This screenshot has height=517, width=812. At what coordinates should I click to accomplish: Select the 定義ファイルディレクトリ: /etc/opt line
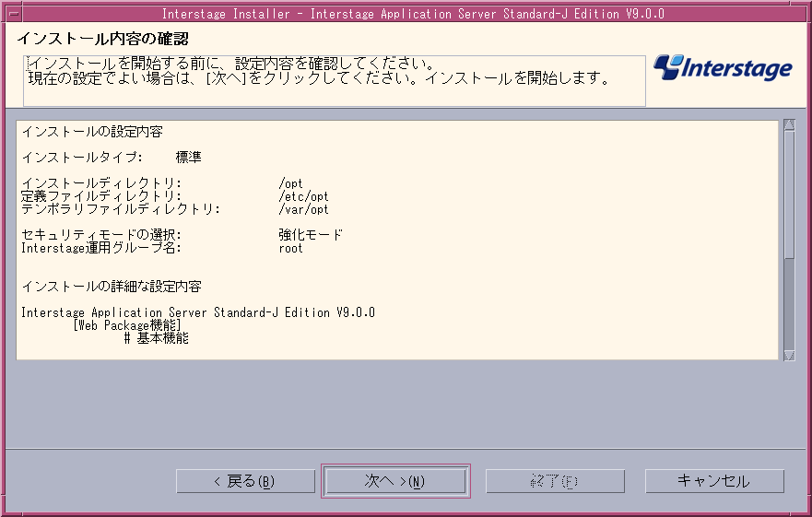pos(174,196)
